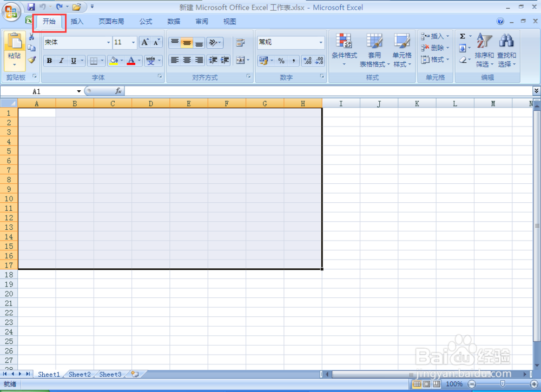This screenshot has height=392, width=541.
Task: Click Insert cells button (插入)
Action: point(436,36)
